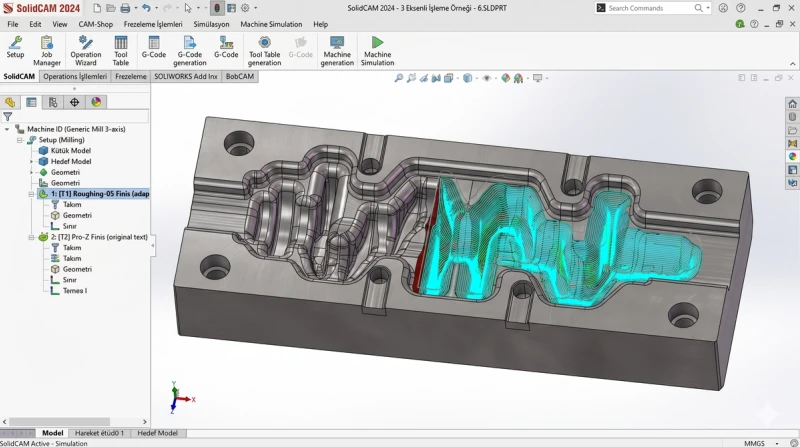Open the Machine Simulation menu
Screen dimensions: 800x447
point(271,24)
